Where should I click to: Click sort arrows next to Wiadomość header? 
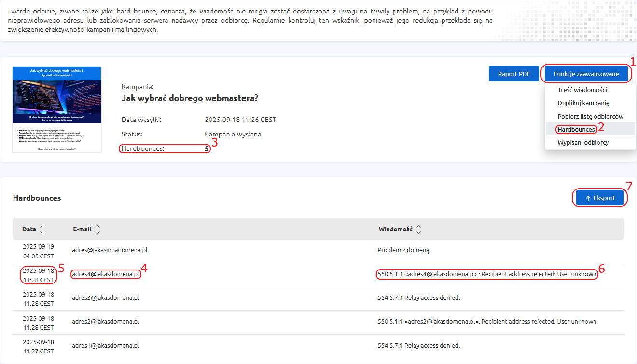click(418, 229)
